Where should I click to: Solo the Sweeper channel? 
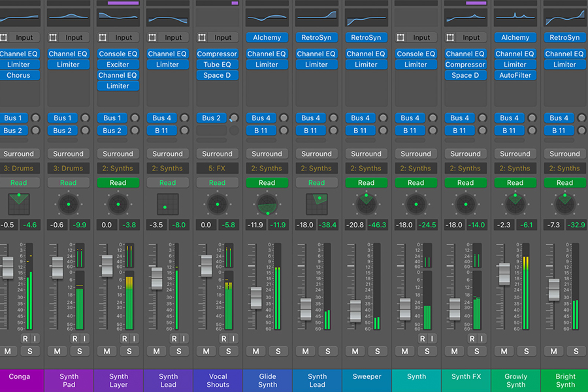coord(377,351)
